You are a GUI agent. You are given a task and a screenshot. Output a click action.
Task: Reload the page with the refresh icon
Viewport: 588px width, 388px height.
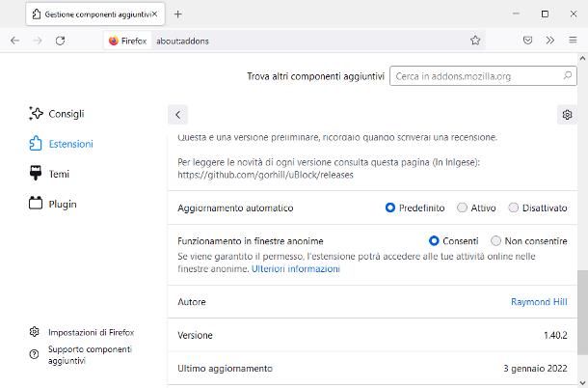[60, 41]
